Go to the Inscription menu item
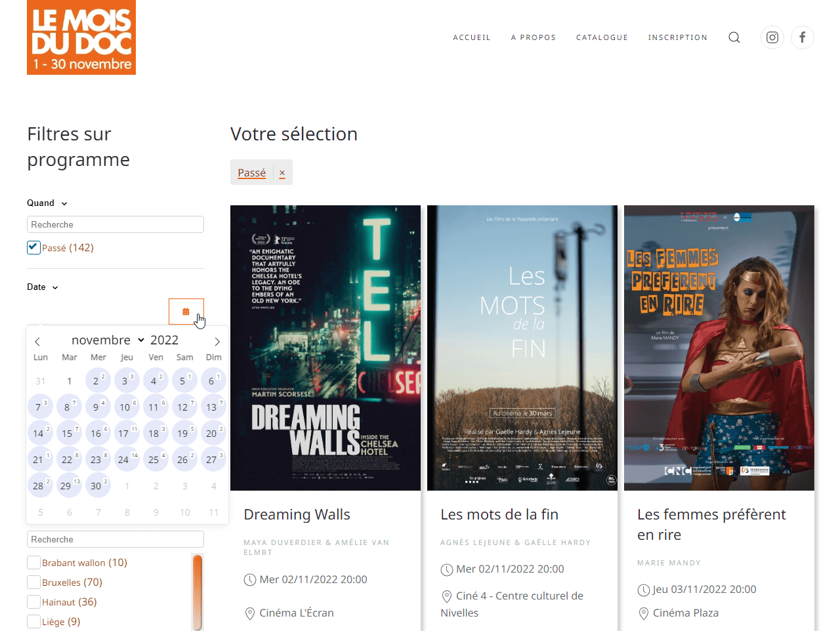 678,37
